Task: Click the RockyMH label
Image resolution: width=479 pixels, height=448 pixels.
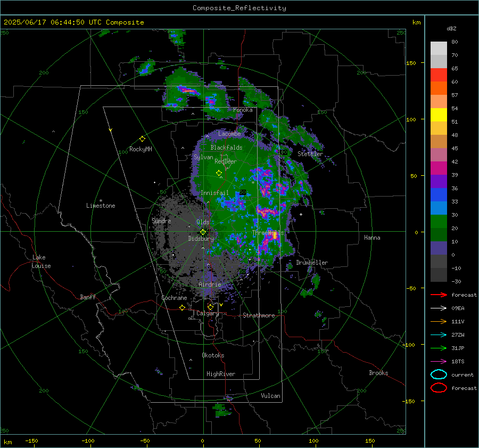Action: tap(141, 149)
